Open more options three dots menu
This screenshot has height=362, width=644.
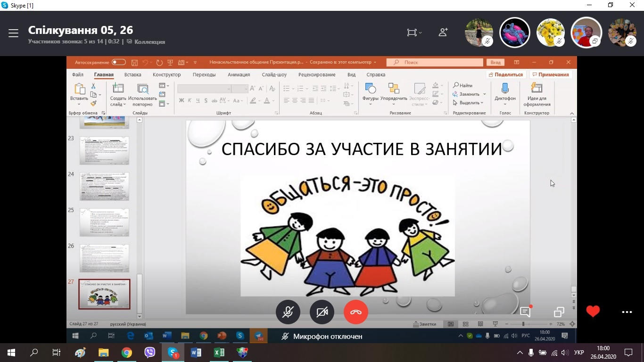[627, 312]
